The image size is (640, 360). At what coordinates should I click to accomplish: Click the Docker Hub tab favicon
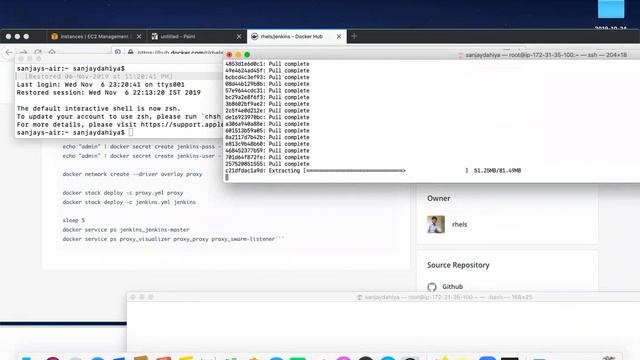pyautogui.click(x=254, y=36)
